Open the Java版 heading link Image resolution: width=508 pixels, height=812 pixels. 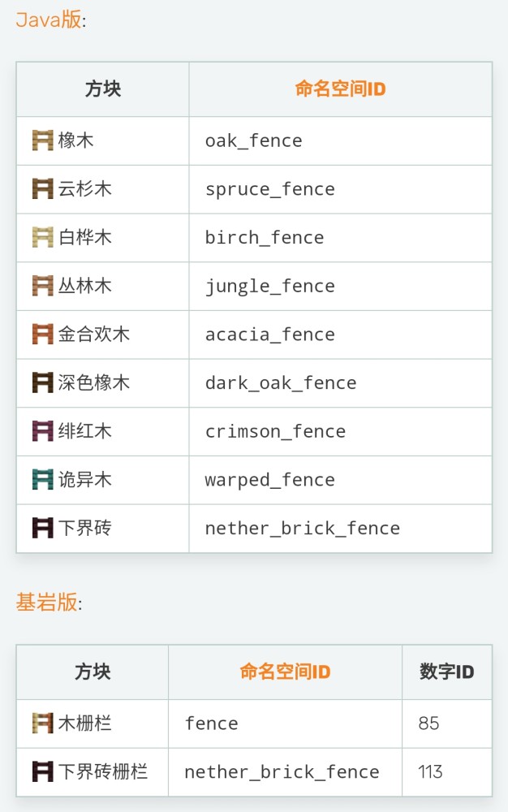point(49,19)
